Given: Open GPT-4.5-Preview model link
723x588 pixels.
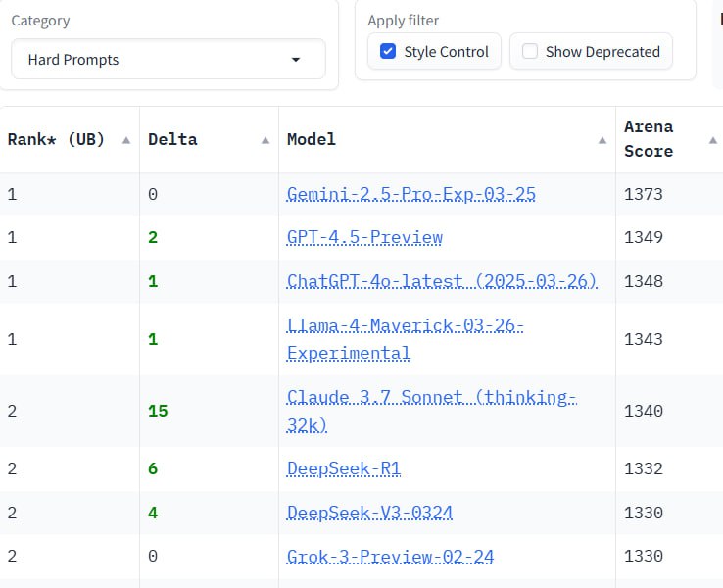Looking at the screenshot, I should (x=364, y=237).
